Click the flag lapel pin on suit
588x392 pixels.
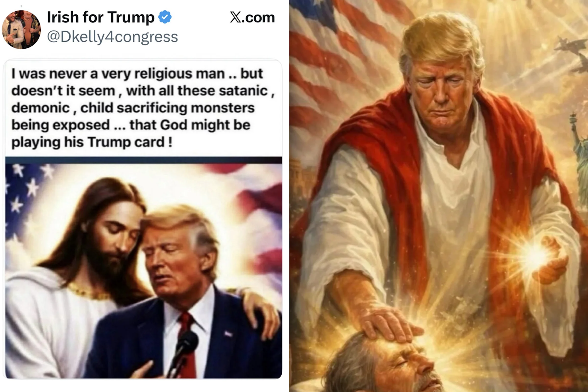point(228,334)
